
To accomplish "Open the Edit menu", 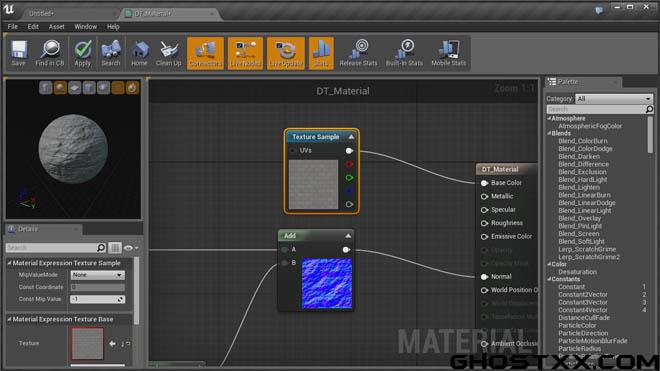I will coord(33,27).
